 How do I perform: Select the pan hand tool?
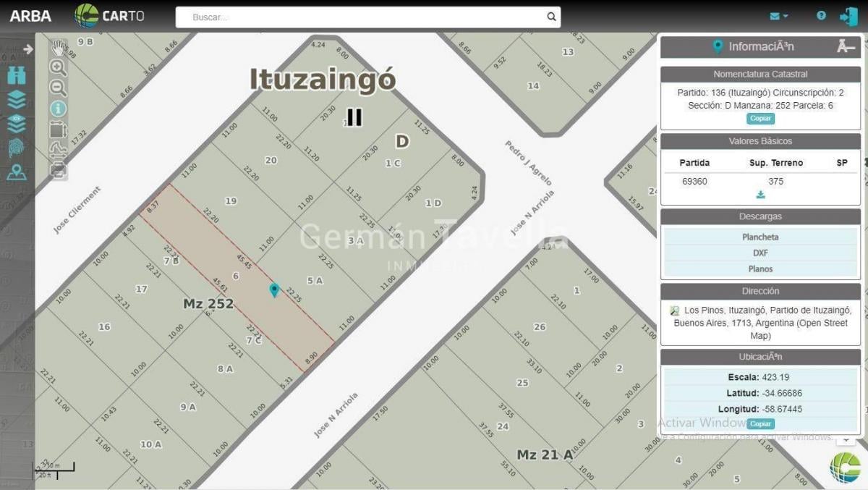point(59,48)
